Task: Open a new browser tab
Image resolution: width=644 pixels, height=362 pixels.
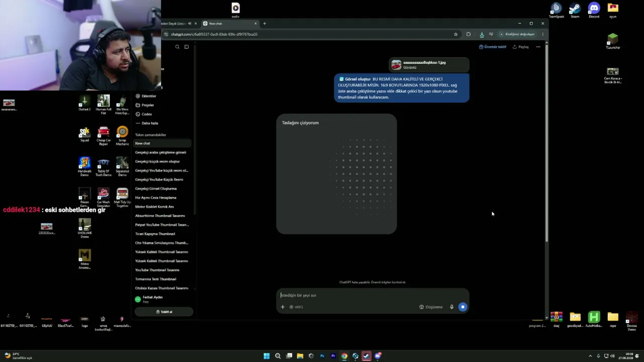Action: [x=265, y=24]
